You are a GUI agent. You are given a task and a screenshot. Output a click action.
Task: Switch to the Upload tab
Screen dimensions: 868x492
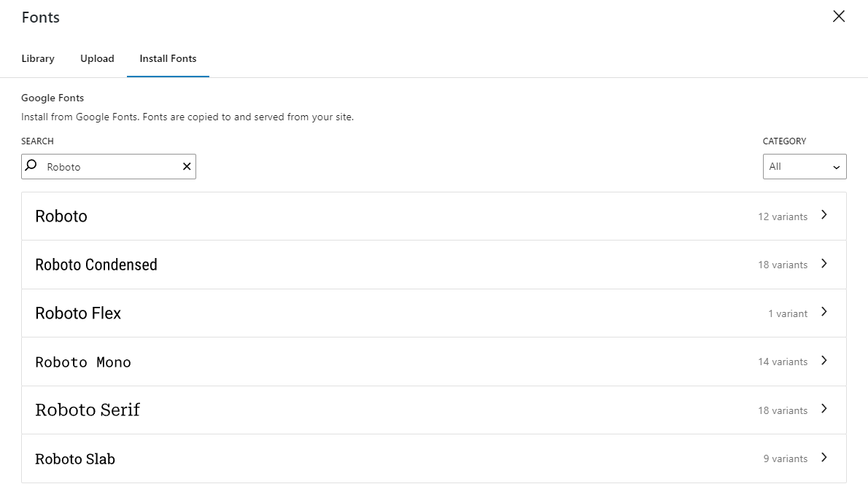tap(96, 58)
